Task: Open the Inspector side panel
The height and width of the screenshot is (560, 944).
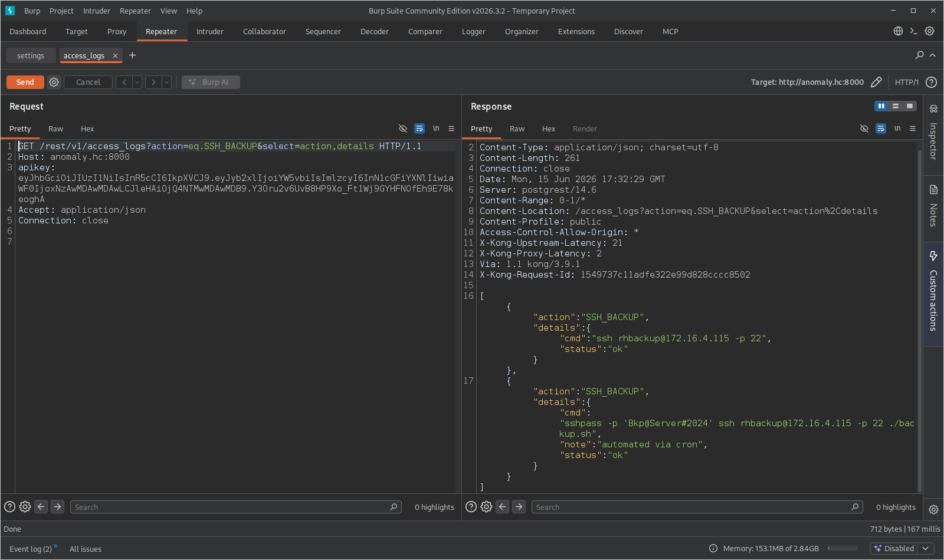Action: pyautogui.click(x=933, y=134)
